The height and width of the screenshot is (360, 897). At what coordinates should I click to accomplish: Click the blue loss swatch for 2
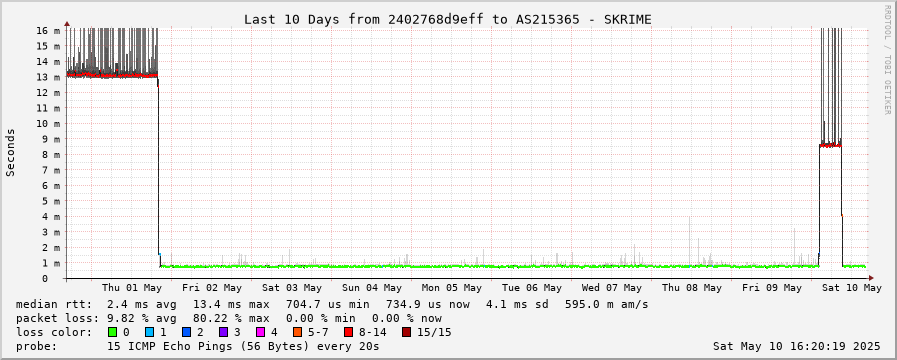(185, 332)
